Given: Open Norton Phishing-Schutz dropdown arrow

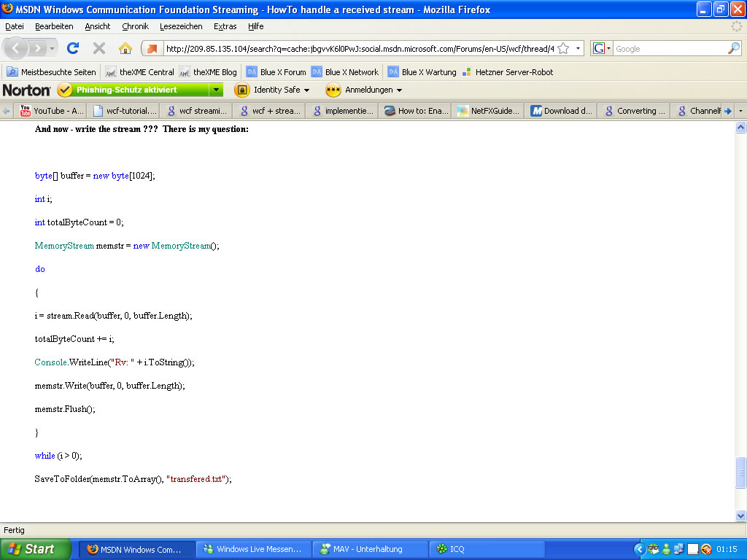Looking at the screenshot, I should pos(216,90).
